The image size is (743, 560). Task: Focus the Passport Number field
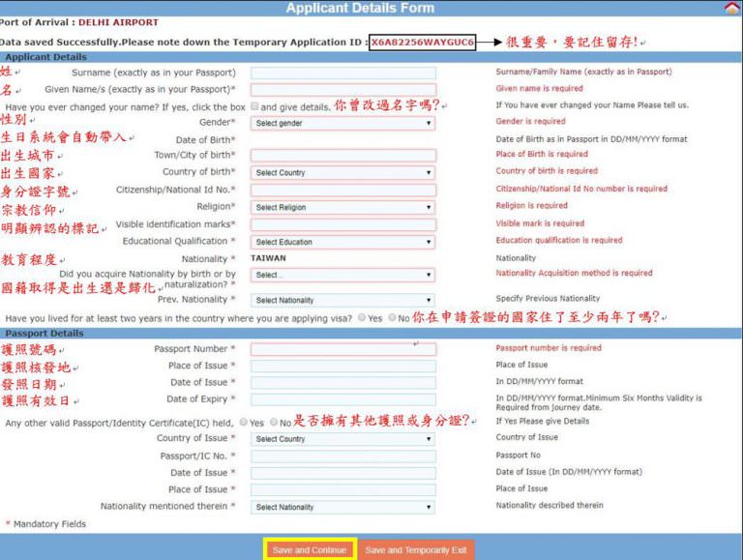tap(342, 349)
